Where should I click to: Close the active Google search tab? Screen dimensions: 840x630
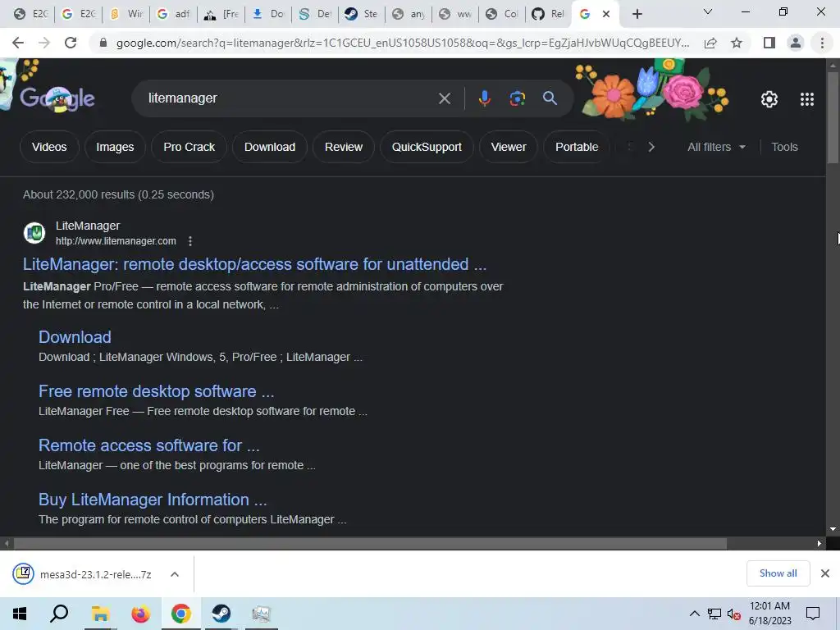point(606,14)
